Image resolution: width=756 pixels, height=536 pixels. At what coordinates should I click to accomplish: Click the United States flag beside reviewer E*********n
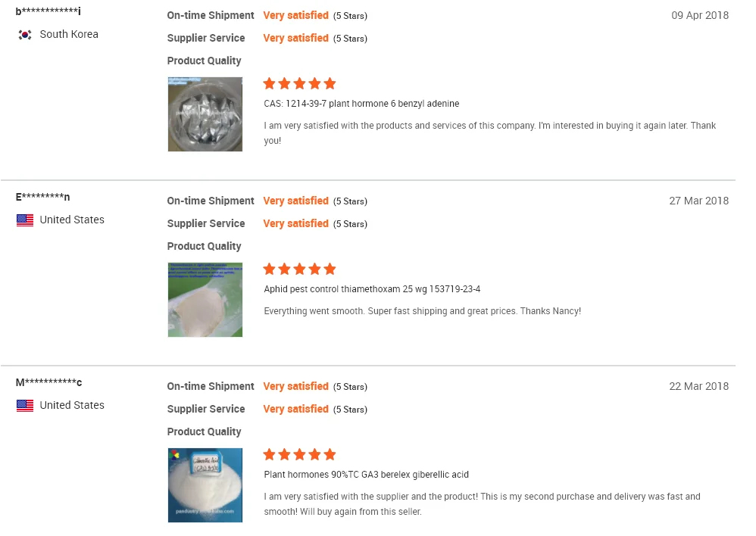[x=25, y=220]
